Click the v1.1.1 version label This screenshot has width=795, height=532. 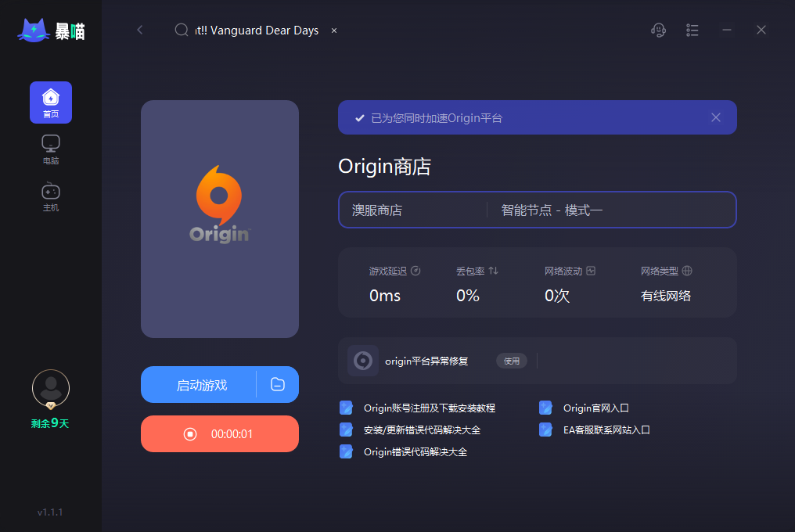click(50, 512)
